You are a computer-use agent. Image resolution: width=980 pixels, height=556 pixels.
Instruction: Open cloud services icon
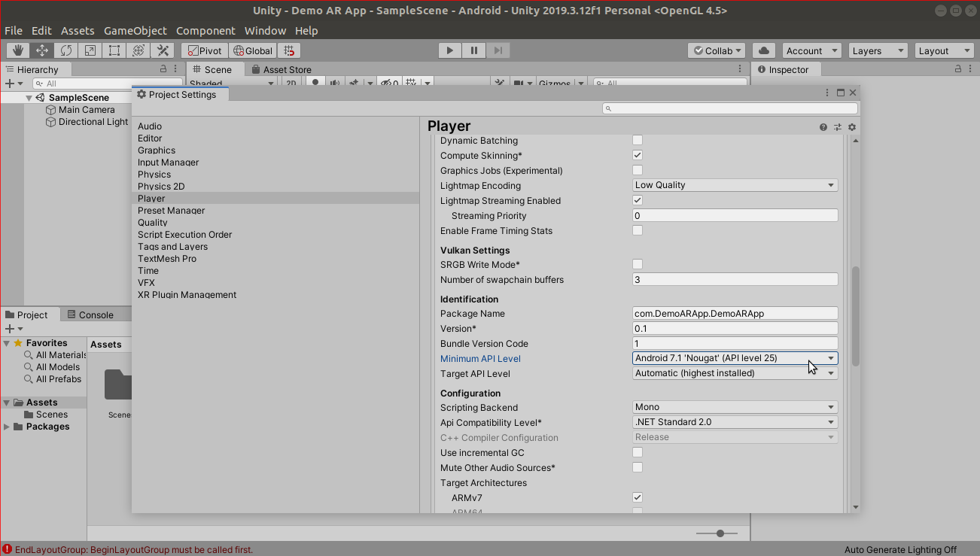tap(764, 50)
